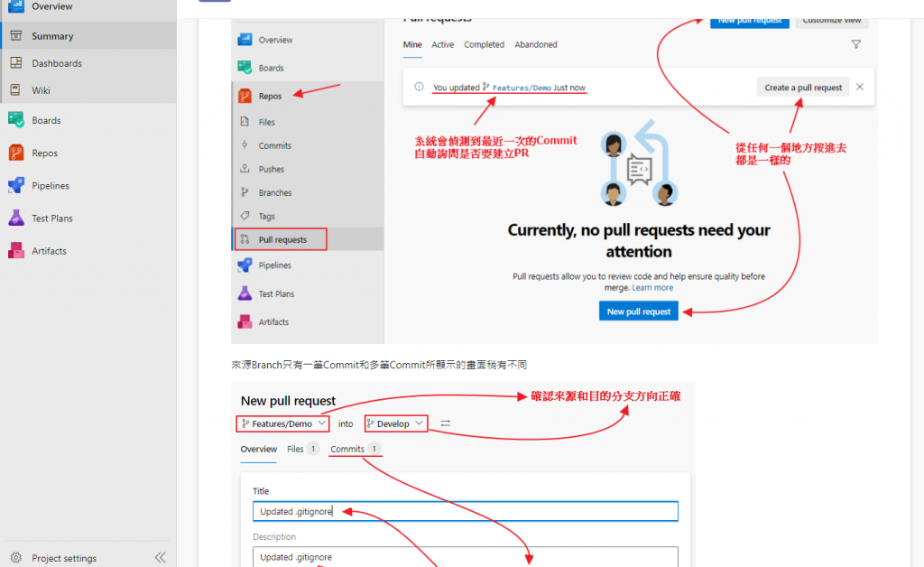This screenshot has width=924, height=567.
Task: Click the info icon in the update banner
Action: tap(419, 87)
